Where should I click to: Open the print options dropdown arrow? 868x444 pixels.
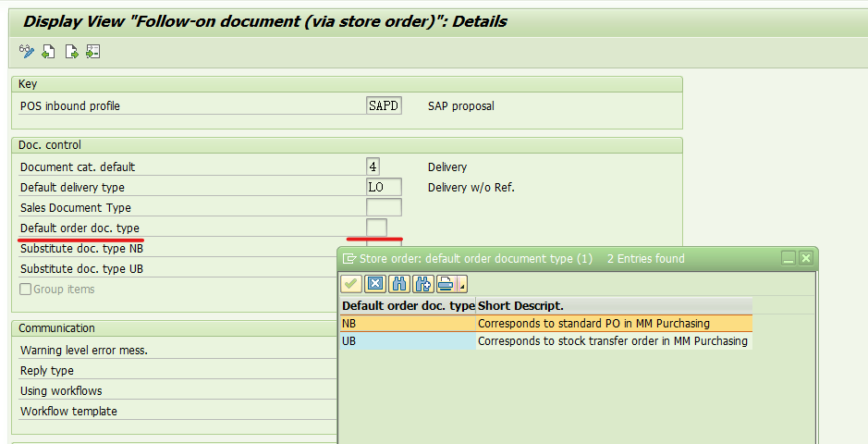tap(462, 284)
